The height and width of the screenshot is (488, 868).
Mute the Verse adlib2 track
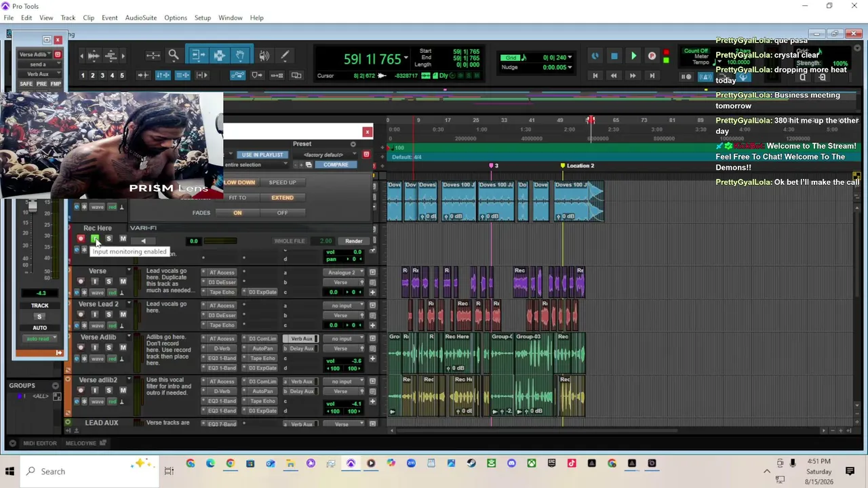pos(123,390)
